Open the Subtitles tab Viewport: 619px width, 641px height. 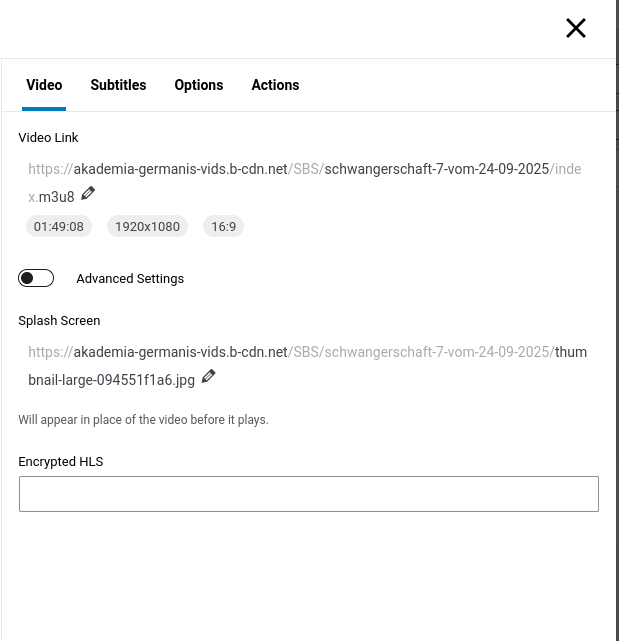(118, 85)
